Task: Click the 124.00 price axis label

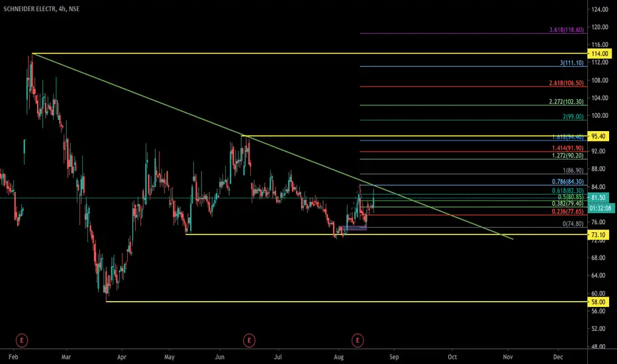Action: pos(599,9)
